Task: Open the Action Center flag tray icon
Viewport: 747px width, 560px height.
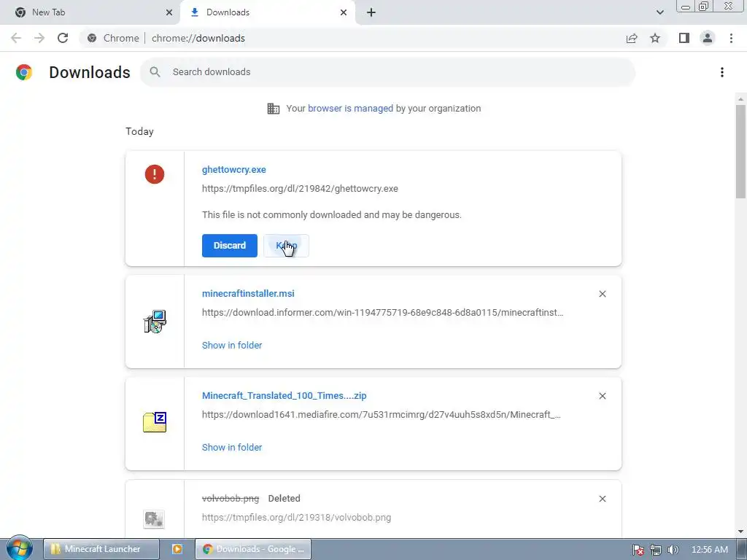Action: 638,550
